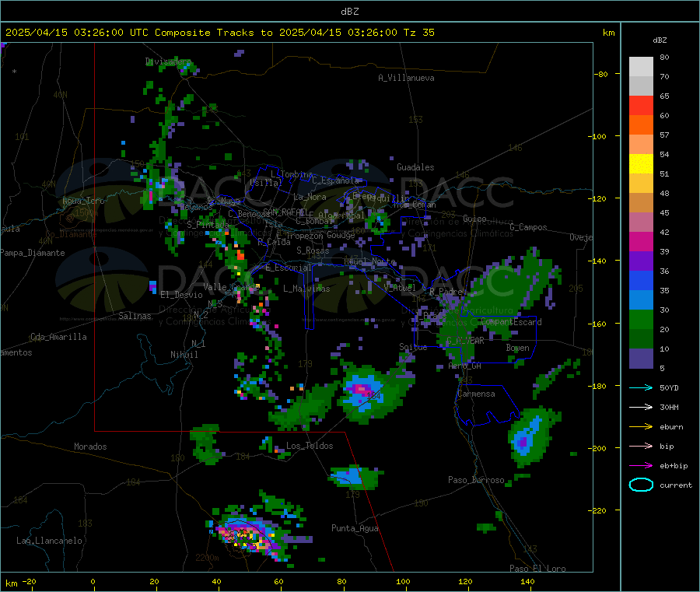The height and width of the screenshot is (592, 700).
Task: Click the 'E_Escorial' place label
Action: pyautogui.click(x=289, y=268)
